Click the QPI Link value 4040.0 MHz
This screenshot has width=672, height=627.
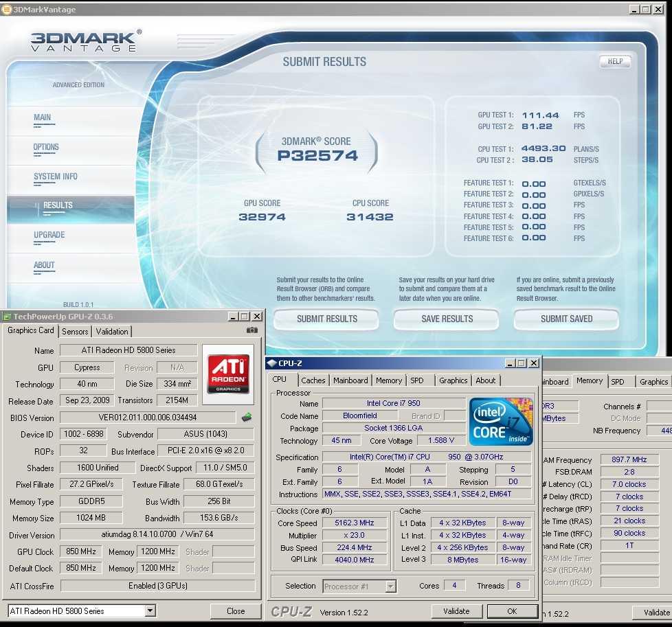355,560
